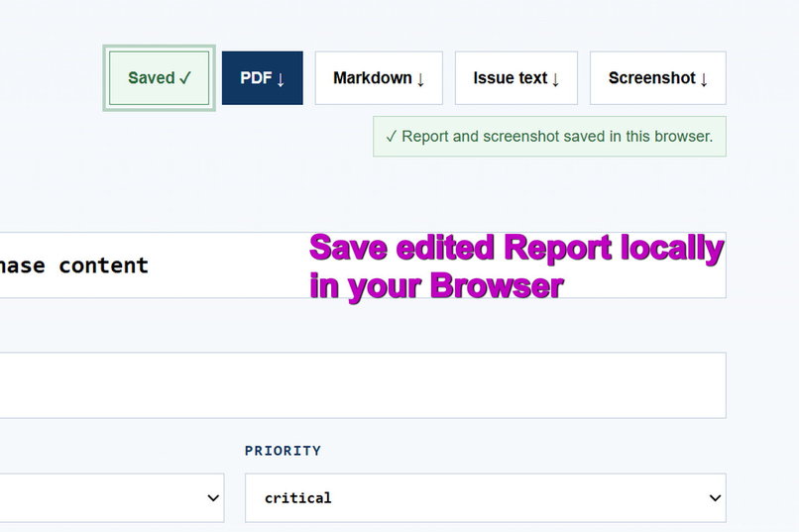Focus the empty text area below title

(363, 385)
